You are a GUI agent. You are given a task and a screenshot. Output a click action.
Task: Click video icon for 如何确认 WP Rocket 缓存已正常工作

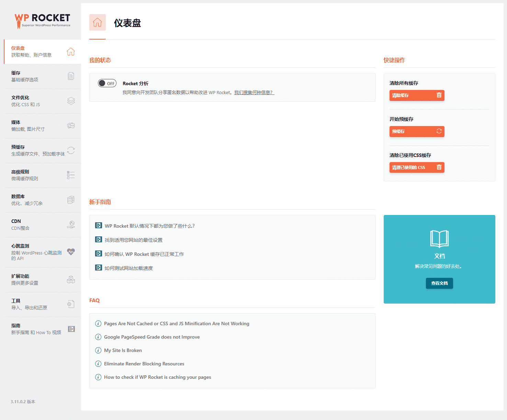point(99,253)
